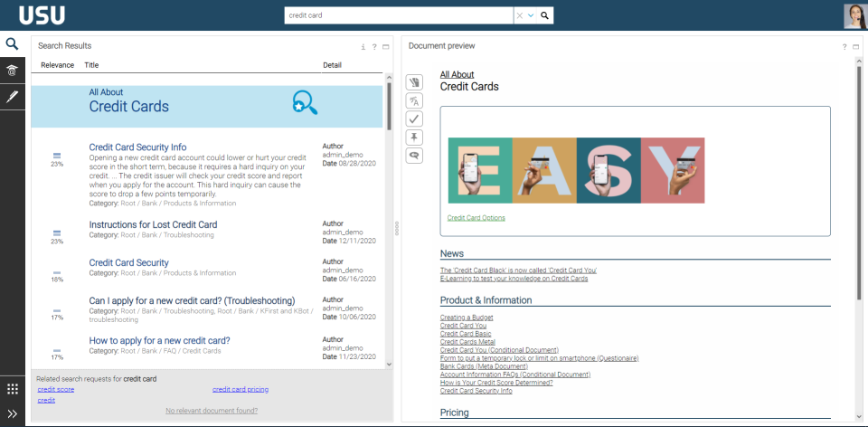Open the Credit Card Basic link
The width and height of the screenshot is (868, 427).
[x=466, y=334]
